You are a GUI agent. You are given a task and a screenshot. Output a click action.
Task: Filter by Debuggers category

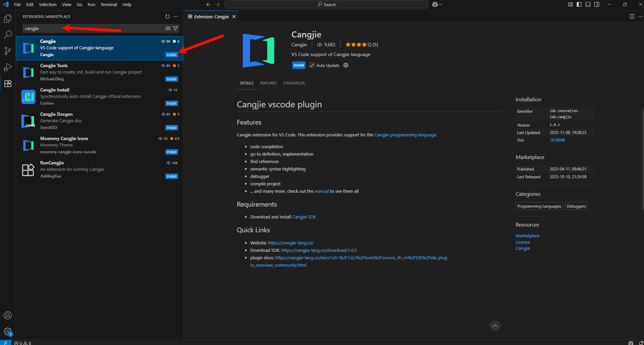point(576,206)
